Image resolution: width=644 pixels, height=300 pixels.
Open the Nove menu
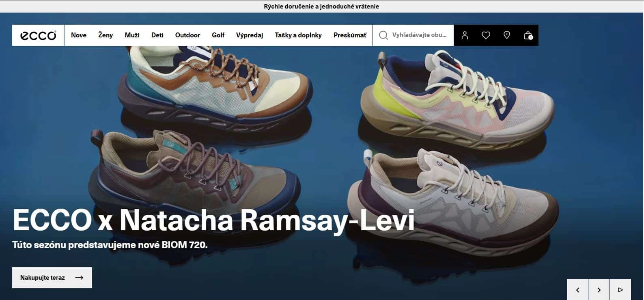(x=79, y=35)
